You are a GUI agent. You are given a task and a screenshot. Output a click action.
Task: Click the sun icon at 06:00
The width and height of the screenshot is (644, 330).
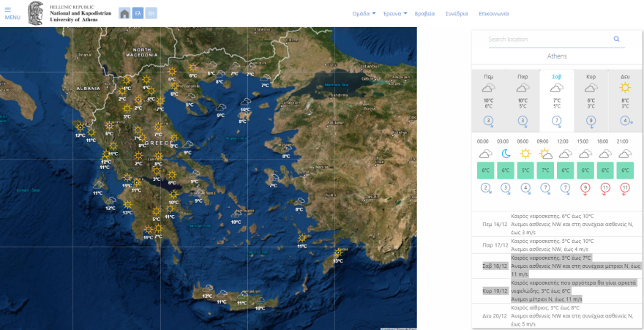(525, 154)
